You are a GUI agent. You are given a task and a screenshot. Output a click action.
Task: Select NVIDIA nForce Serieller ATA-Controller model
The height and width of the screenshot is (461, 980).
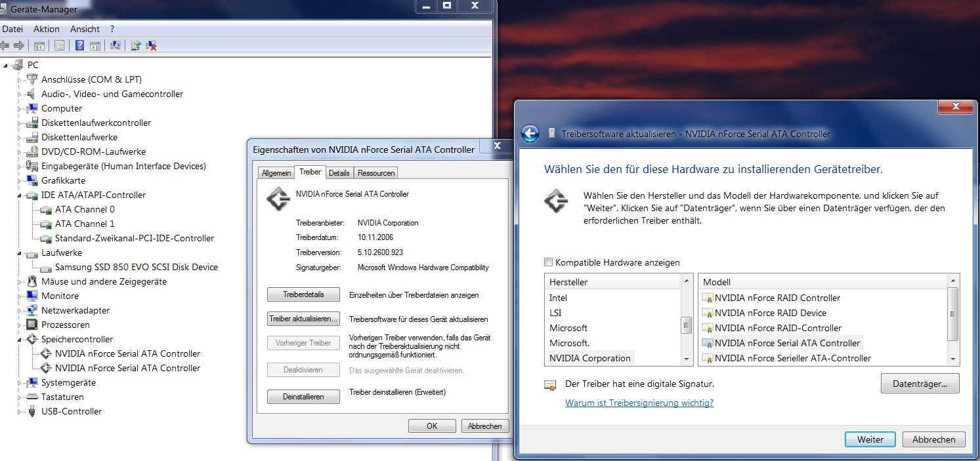pos(793,358)
